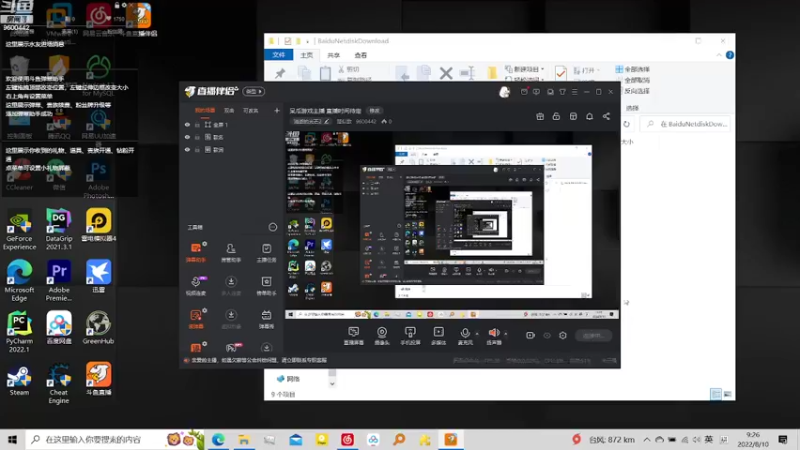Click 全部选择 in Explorer ribbon
The height and width of the screenshot is (450, 800).
[633, 69]
